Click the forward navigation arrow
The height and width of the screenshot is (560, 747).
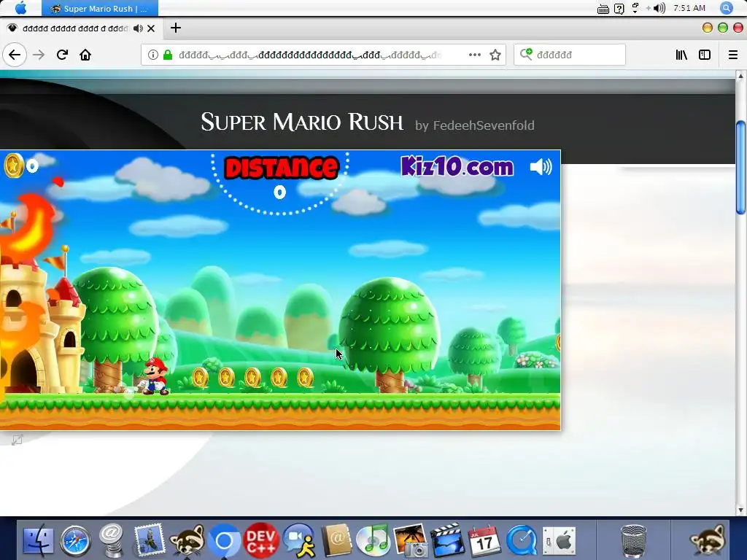(39, 55)
